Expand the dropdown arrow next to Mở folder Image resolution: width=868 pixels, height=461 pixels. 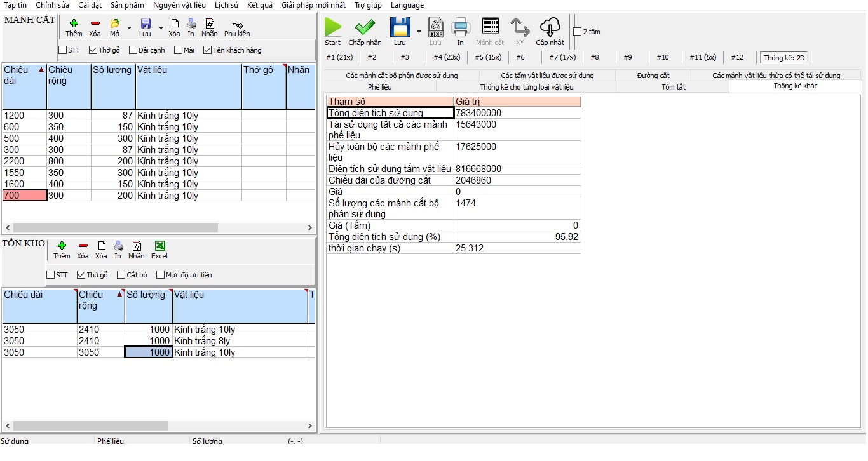click(x=129, y=28)
